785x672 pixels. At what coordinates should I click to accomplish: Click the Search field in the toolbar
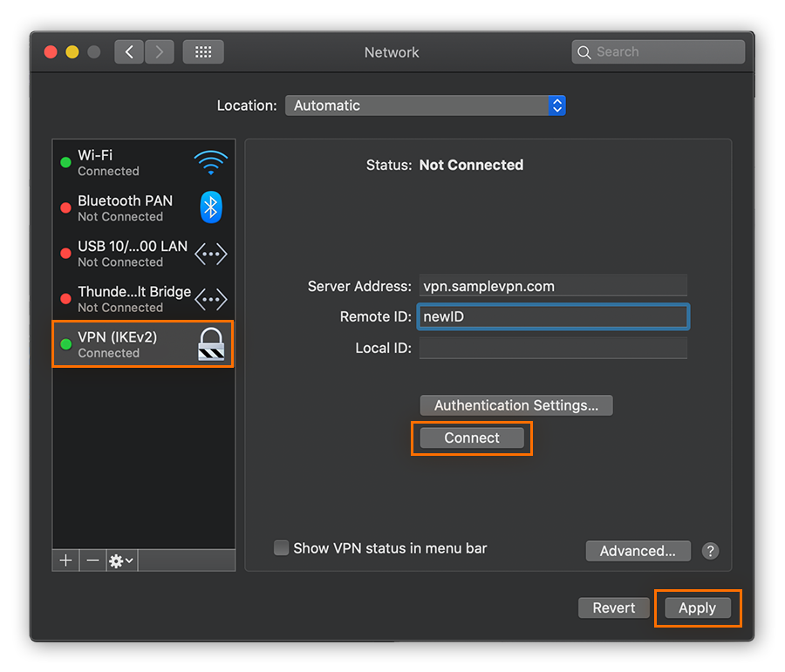click(658, 51)
